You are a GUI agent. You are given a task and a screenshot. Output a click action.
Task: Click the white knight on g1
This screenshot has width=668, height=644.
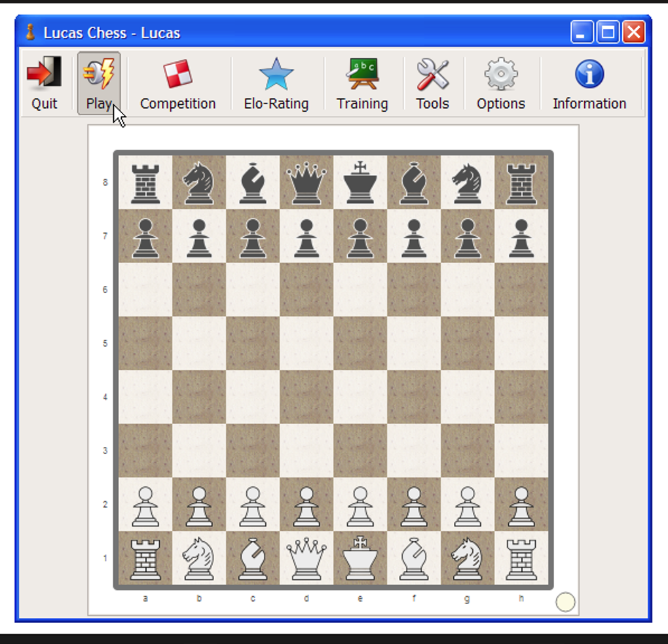[x=467, y=558]
